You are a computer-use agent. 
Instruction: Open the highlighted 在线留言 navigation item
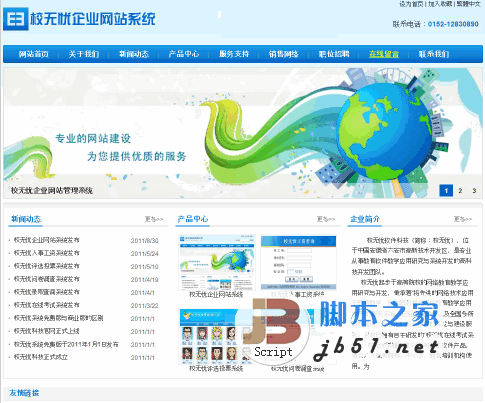384,54
